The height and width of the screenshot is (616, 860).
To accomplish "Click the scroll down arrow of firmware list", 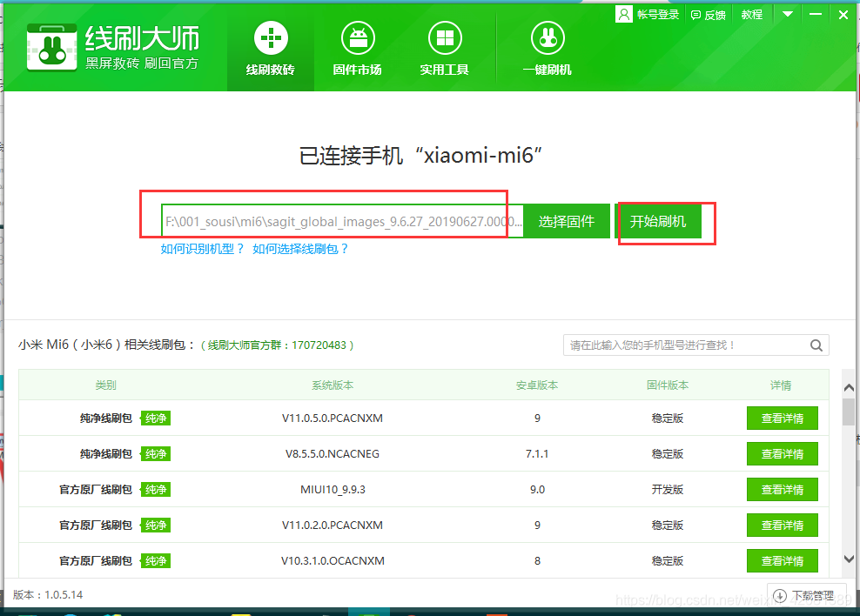I will tap(849, 559).
